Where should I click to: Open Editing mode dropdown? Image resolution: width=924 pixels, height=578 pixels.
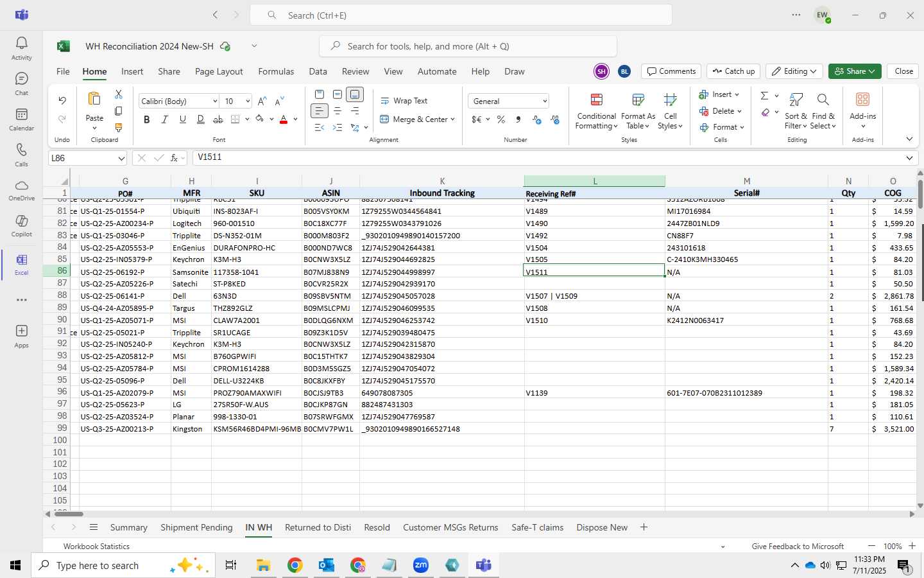pos(794,71)
